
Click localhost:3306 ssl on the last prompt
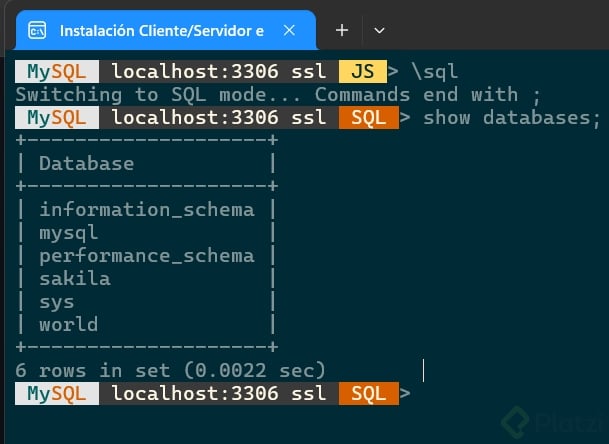[219, 394]
